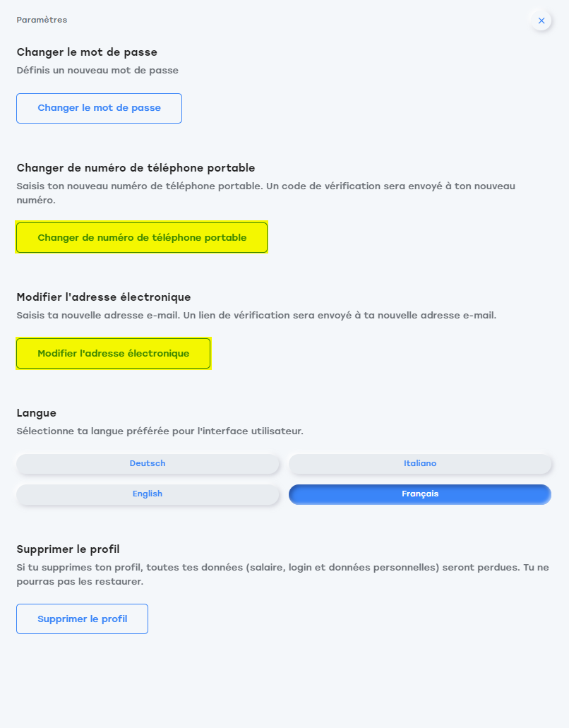Click the Modifier l'adresse électronique heading
Viewport: 569px width, 728px height.
point(104,297)
